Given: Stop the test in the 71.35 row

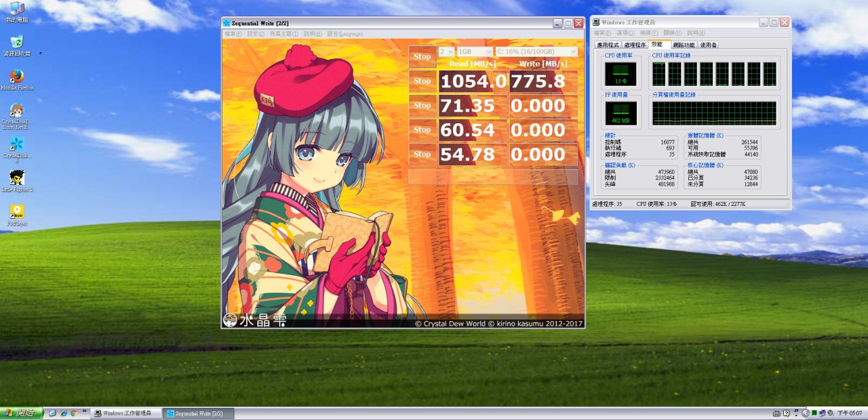Looking at the screenshot, I should 422,106.
